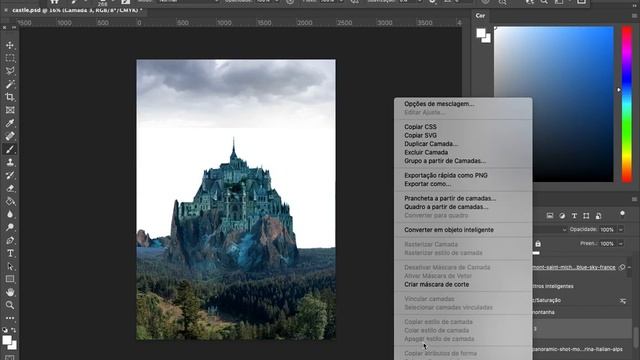Viewport: 640px width, 360px height.
Task: Filter layers by type layers icon
Action: 574,216
